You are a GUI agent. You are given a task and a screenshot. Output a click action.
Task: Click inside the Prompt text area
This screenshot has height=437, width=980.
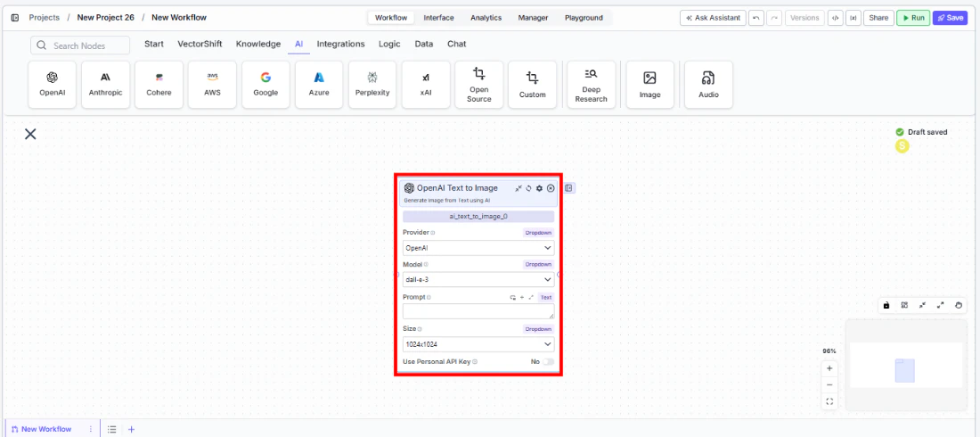(478, 312)
